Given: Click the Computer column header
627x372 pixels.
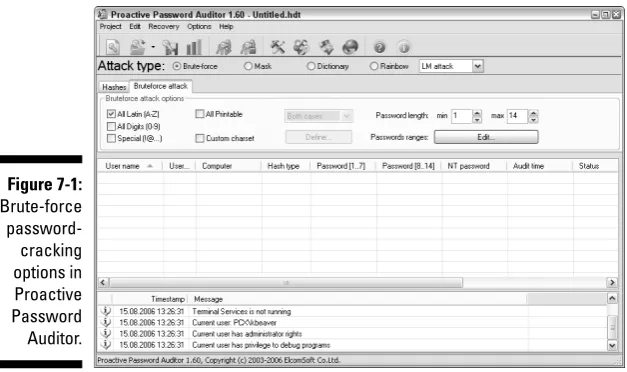Looking at the screenshot, I should (x=228, y=166).
